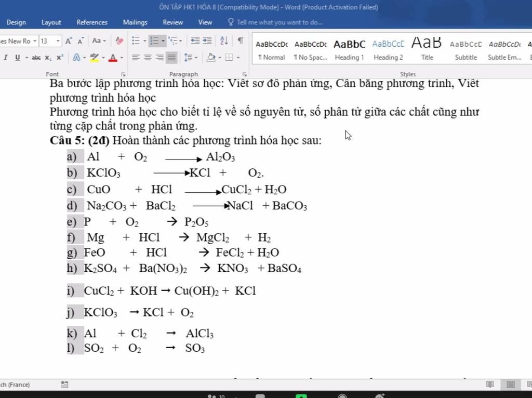This screenshot has width=532, height=398.
Task: Apply paragraph shading bucket
Action: point(211,57)
